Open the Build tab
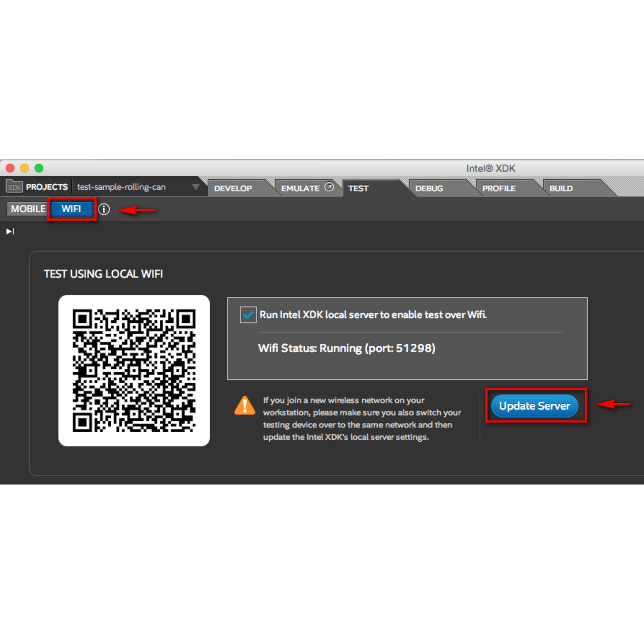Screen dimensions: 644x644 (561, 188)
